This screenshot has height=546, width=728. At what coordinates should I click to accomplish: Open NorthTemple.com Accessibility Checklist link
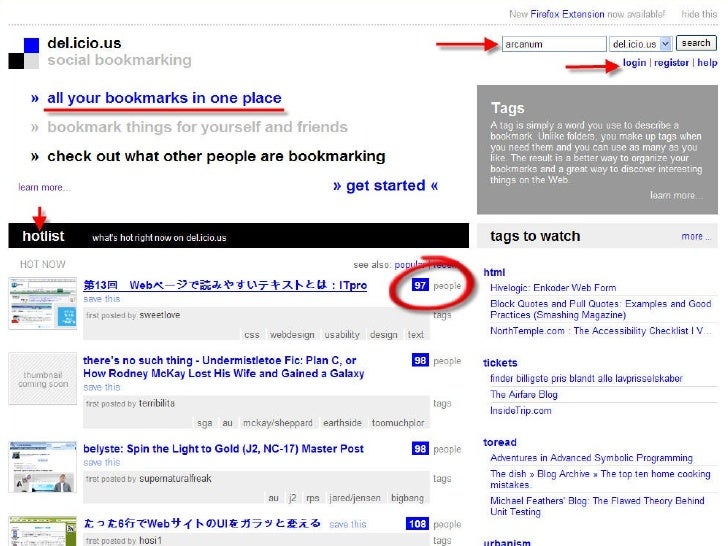600,331
